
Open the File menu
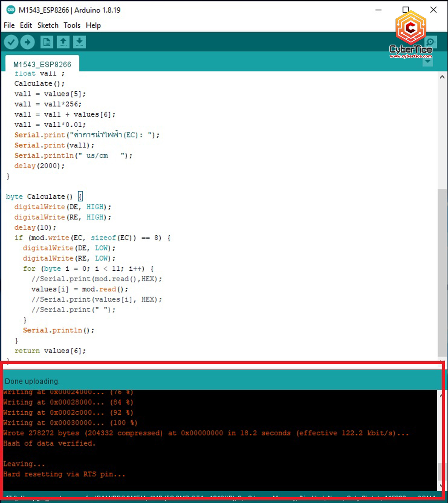pyautogui.click(x=9, y=25)
